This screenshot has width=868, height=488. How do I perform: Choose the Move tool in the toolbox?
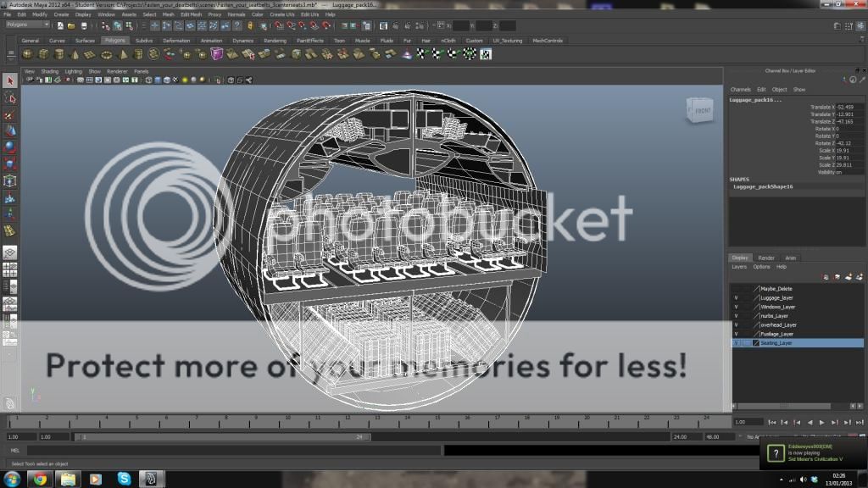9,131
